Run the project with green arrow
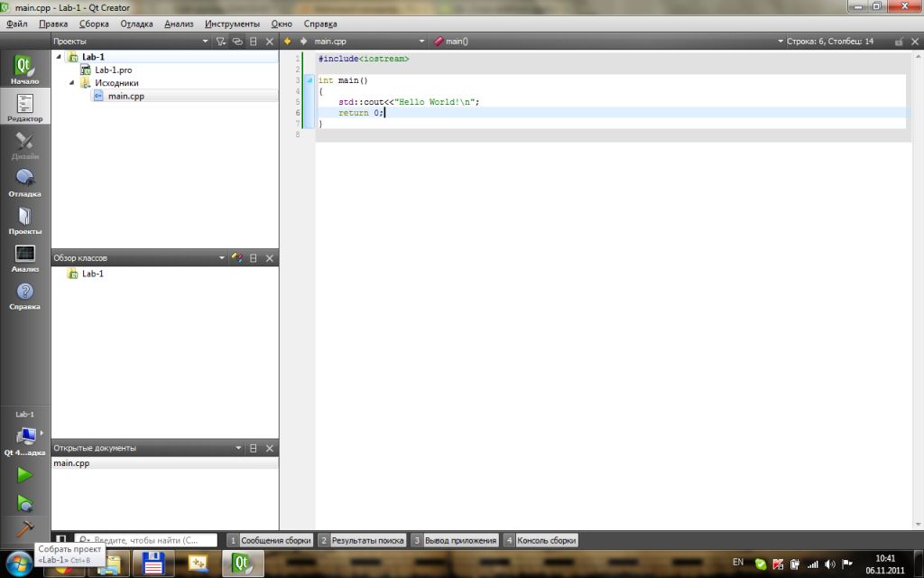This screenshot has height=578, width=924. point(24,475)
